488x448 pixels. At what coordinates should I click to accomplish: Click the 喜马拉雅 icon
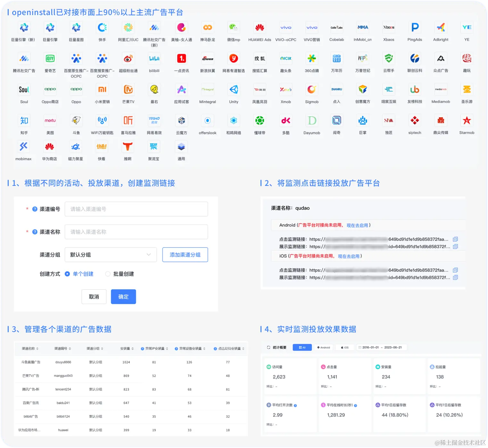[x=128, y=120]
